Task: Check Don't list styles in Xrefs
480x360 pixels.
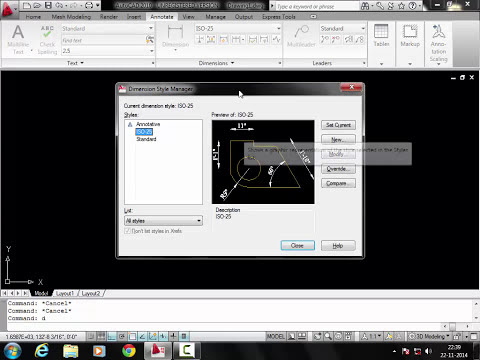Action: click(x=127, y=231)
